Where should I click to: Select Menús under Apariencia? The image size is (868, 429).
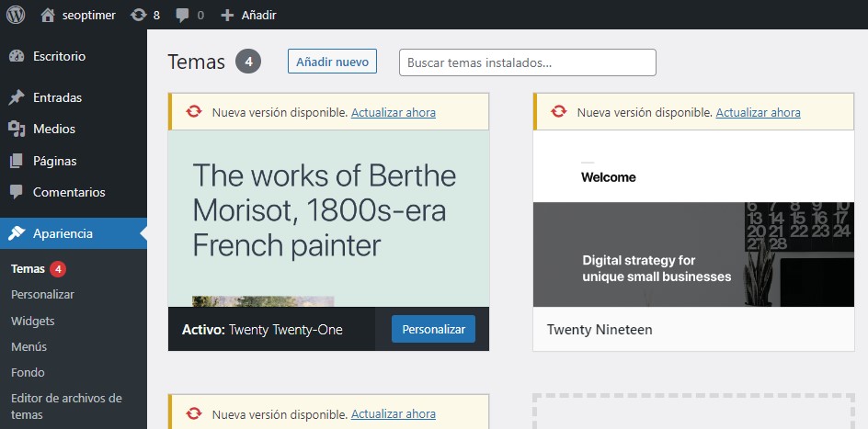pyautogui.click(x=29, y=346)
